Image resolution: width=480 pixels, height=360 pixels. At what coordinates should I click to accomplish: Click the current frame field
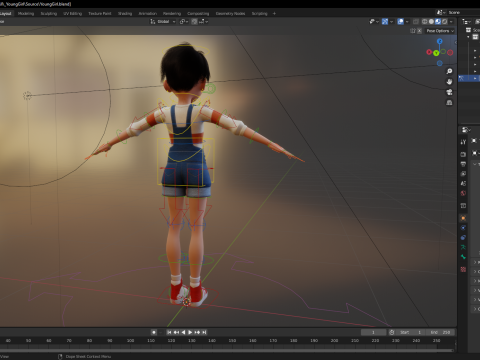point(373,332)
